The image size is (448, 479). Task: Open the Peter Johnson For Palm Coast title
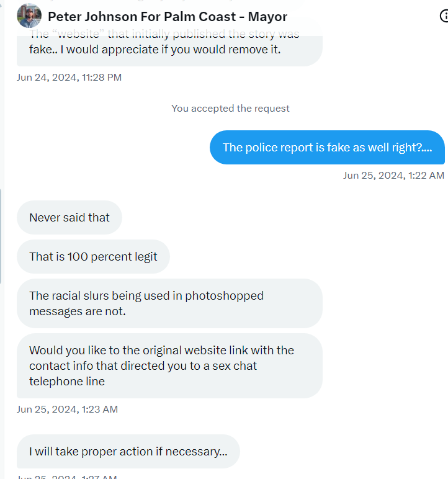coord(167,17)
